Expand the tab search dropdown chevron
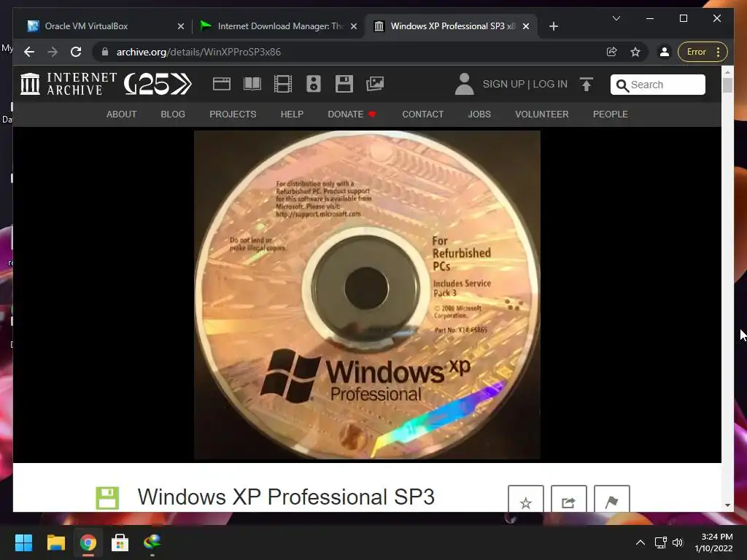Image resolution: width=747 pixels, height=560 pixels. point(616,18)
